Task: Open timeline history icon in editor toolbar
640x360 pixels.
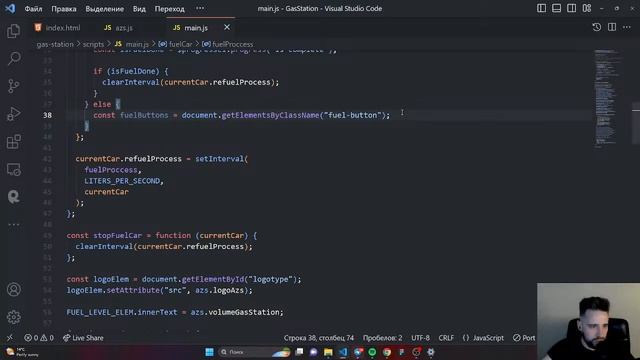Action: coord(596,27)
